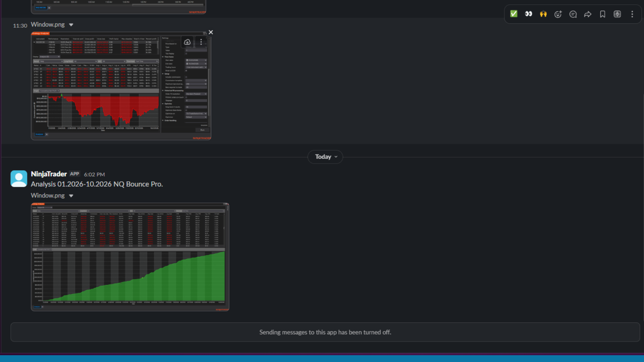The image size is (644, 362).
Task: Click the 6:02 PM message timestamp
Action: click(x=94, y=175)
